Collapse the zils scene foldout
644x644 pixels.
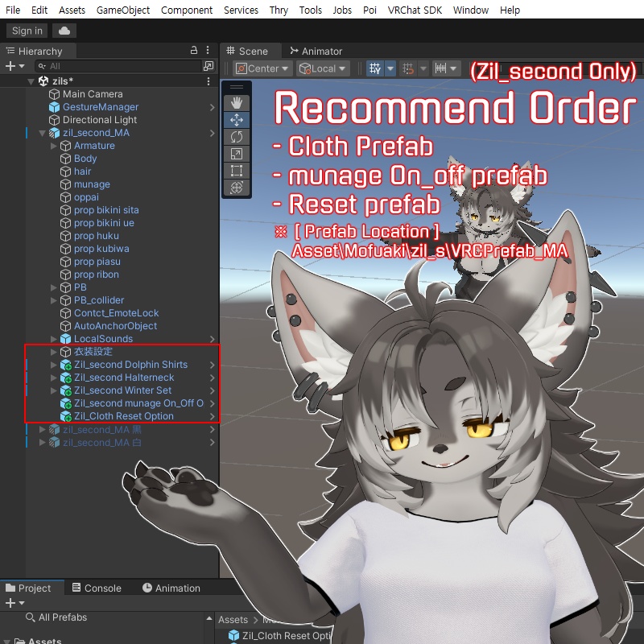pyautogui.click(x=31, y=81)
